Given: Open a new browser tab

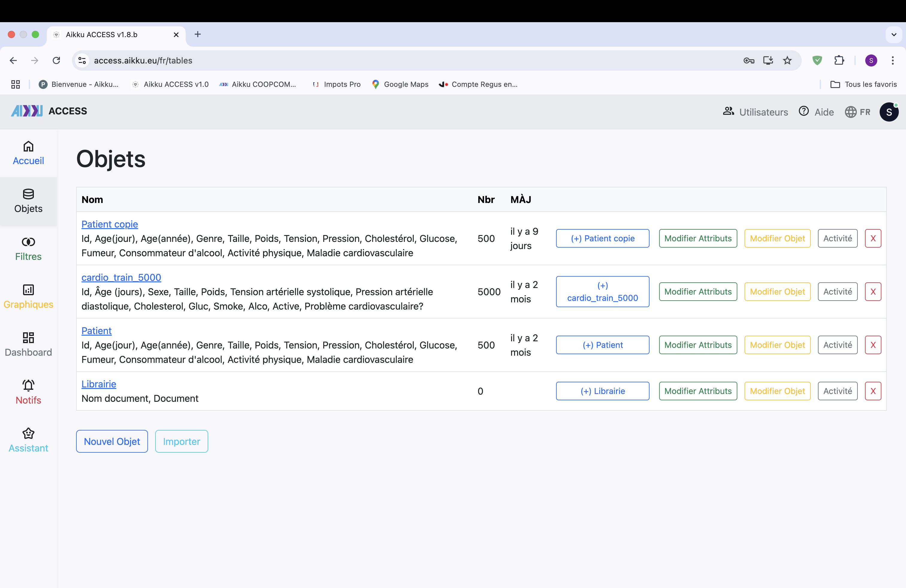Looking at the screenshot, I should (197, 34).
